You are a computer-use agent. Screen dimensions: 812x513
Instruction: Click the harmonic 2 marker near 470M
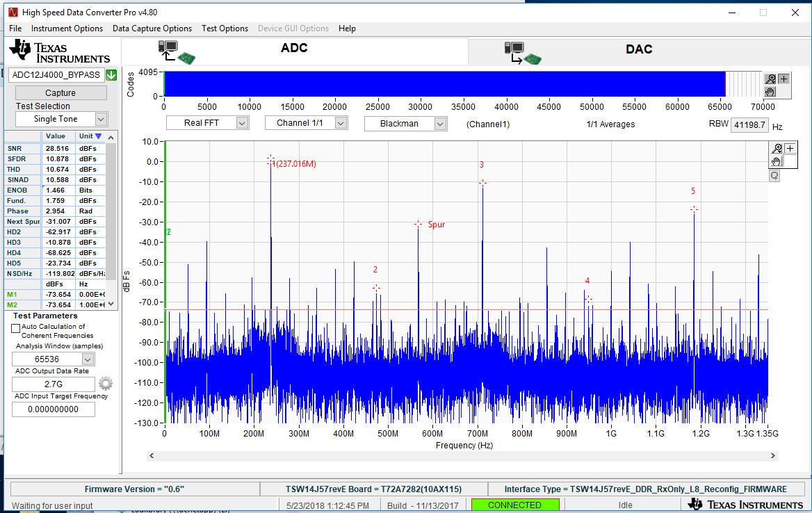pos(377,288)
